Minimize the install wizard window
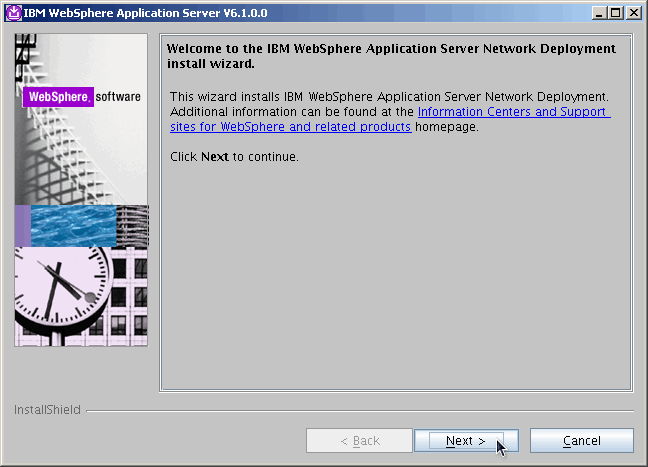 click(x=599, y=12)
